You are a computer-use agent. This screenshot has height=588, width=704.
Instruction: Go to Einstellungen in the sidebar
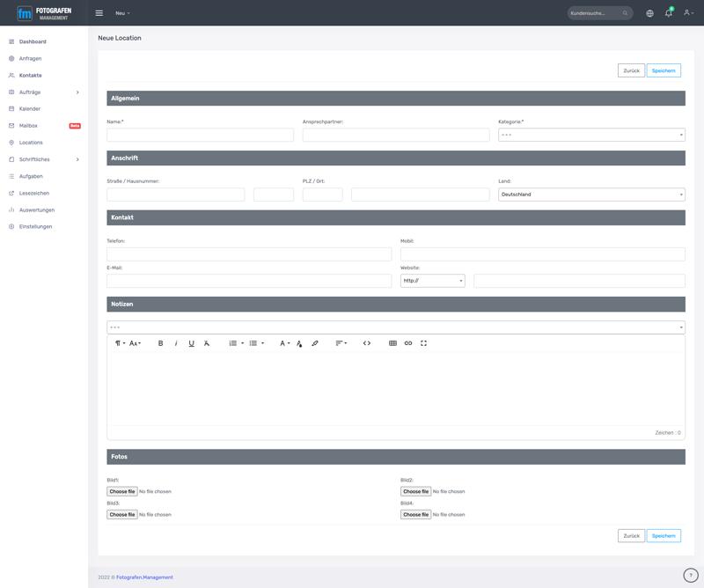click(35, 226)
